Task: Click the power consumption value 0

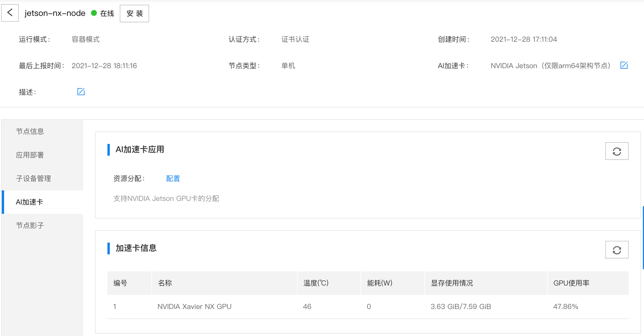Action: point(369,307)
